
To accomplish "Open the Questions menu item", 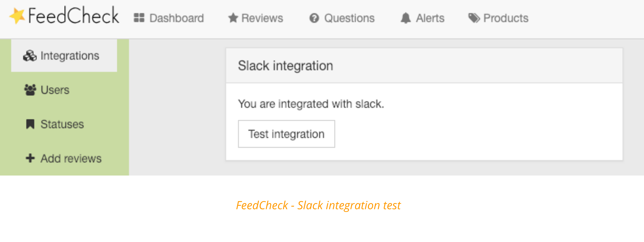I will coord(342,18).
